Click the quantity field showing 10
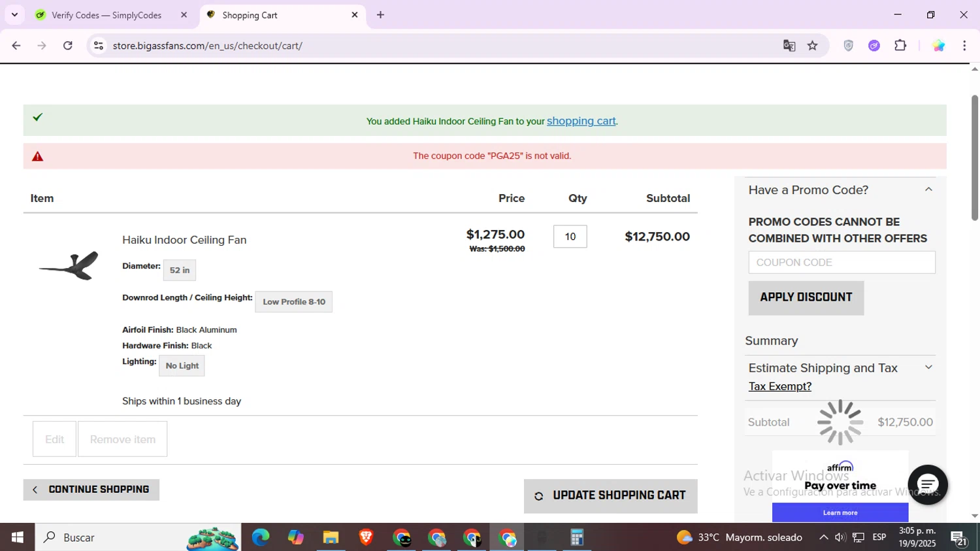This screenshot has height=551, width=980. click(570, 237)
